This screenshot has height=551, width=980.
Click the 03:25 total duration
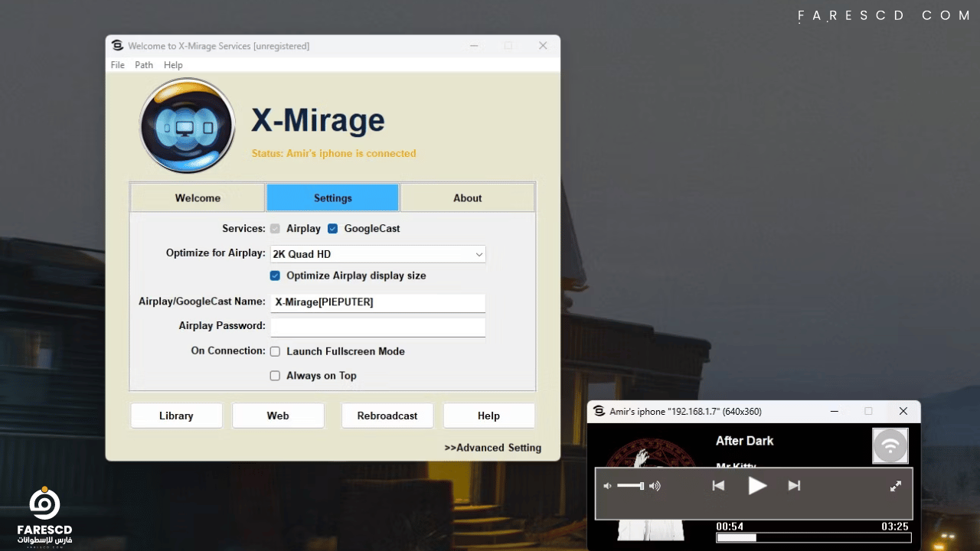pyautogui.click(x=895, y=527)
